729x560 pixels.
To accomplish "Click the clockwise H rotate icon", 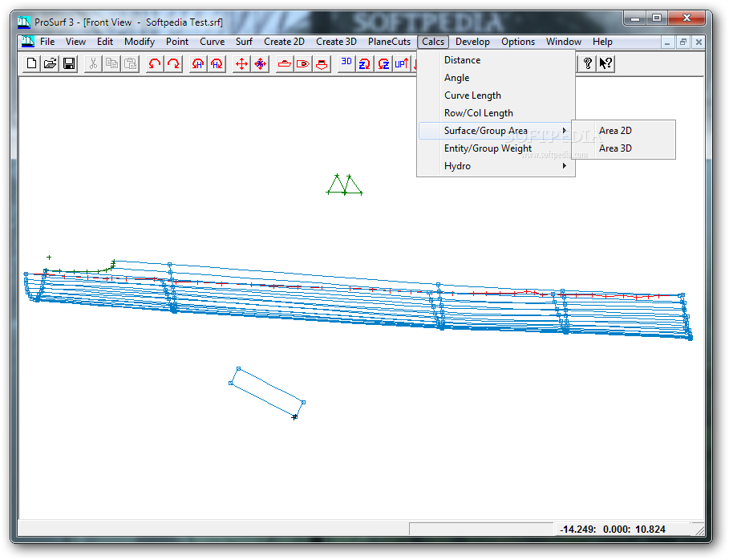I will click(217, 63).
